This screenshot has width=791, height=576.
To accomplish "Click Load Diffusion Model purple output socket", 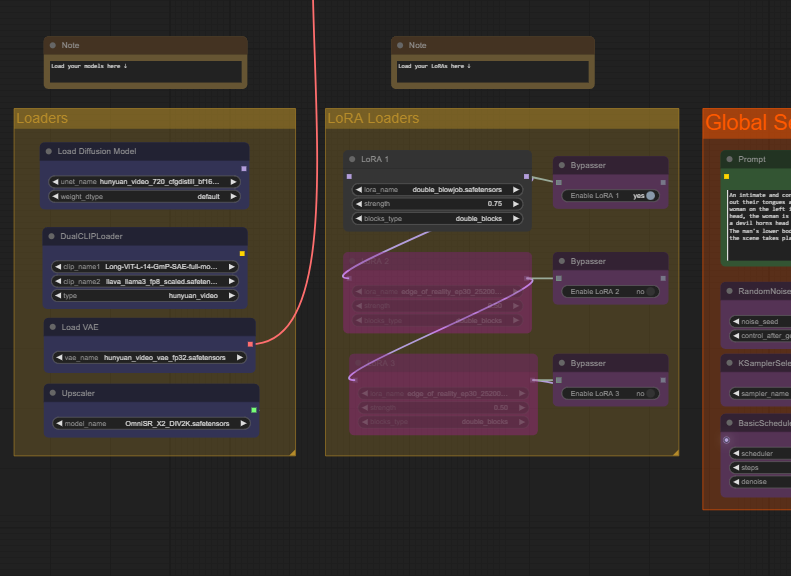I will (x=244, y=168).
